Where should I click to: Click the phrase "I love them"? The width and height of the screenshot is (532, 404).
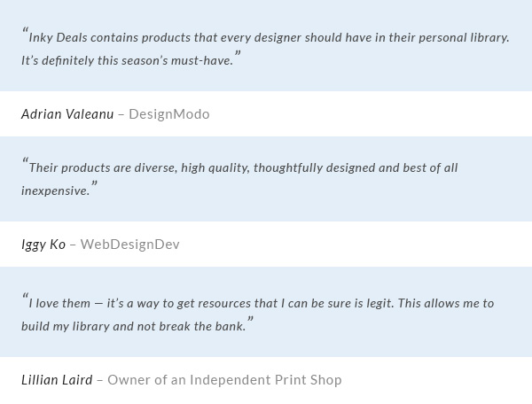(x=59, y=304)
